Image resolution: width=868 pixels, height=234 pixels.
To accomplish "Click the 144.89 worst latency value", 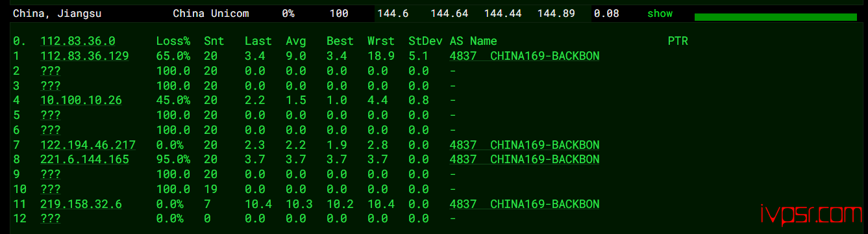I will 556,14.
